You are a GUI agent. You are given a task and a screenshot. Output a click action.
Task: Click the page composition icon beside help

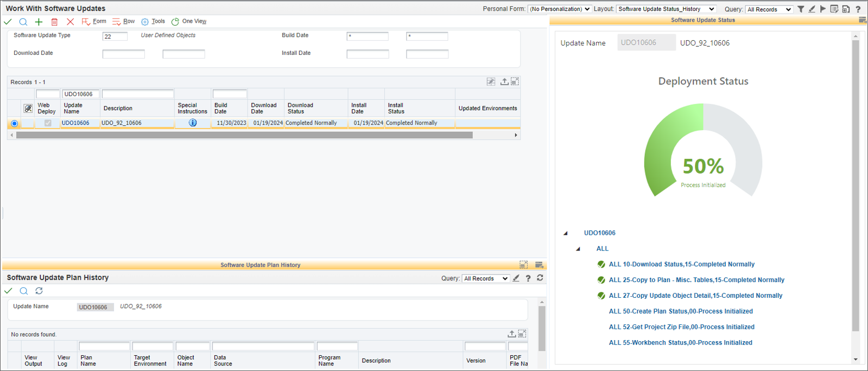coord(846,9)
